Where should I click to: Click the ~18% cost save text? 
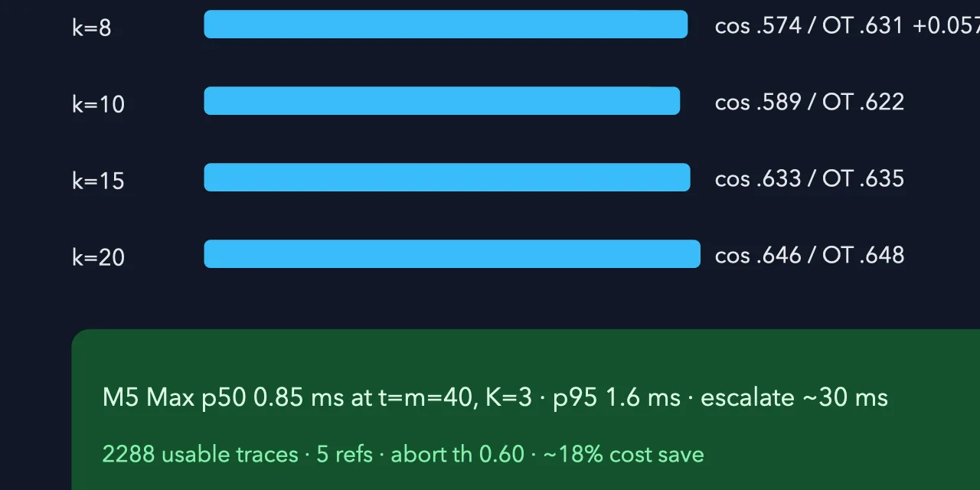623,455
